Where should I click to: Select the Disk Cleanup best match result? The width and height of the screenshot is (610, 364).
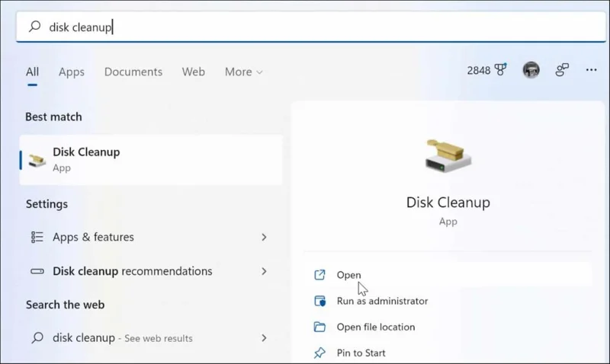pos(151,160)
